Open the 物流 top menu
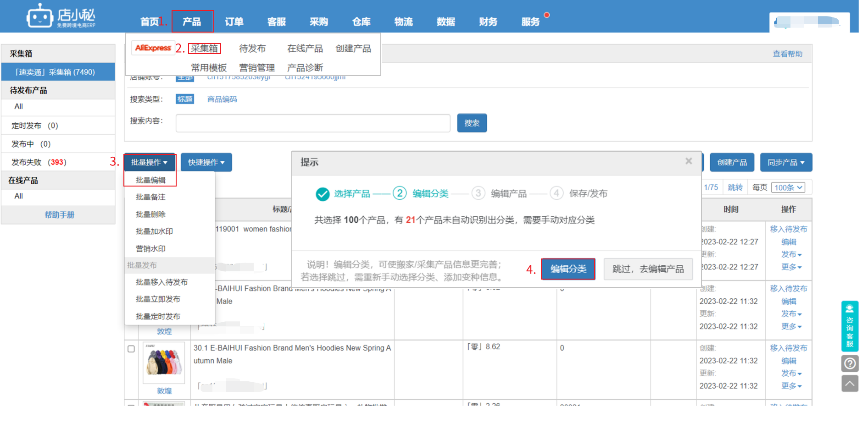 click(x=404, y=22)
